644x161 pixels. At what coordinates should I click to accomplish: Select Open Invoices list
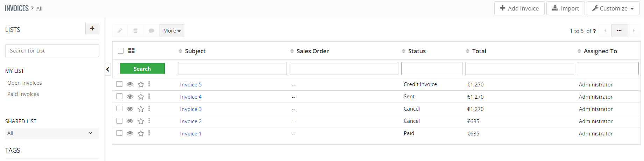24,83
